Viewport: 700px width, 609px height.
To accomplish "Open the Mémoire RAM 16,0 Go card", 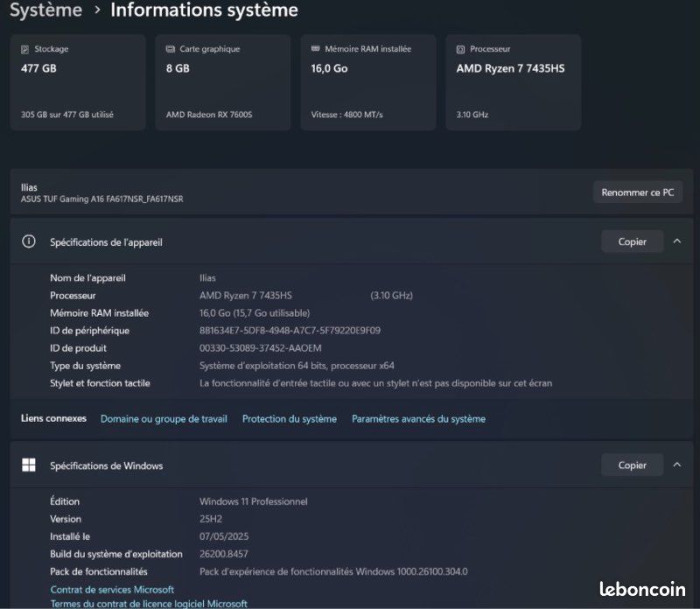I will pos(368,82).
